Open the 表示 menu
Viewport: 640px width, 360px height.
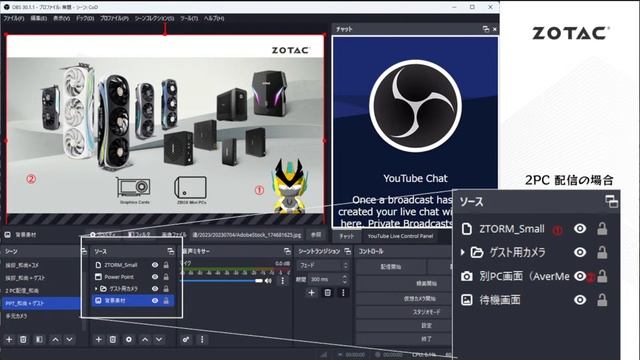[62, 18]
